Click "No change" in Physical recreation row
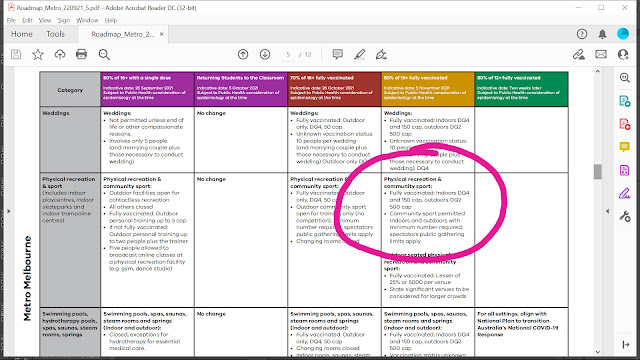Viewport: 640px width, 360px height. tap(211, 179)
